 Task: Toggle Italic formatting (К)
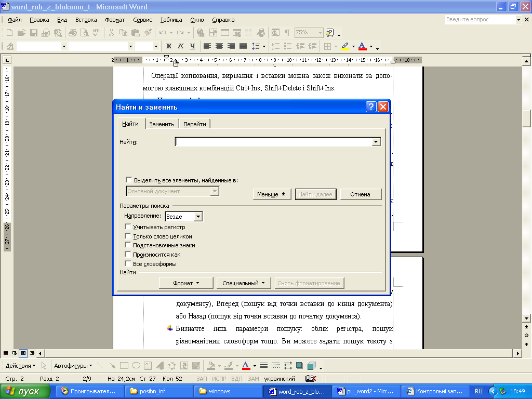[x=180, y=46]
